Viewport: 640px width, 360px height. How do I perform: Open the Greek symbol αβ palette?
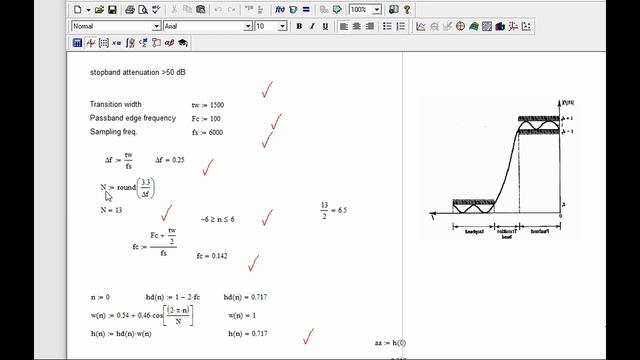(x=169, y=42)
